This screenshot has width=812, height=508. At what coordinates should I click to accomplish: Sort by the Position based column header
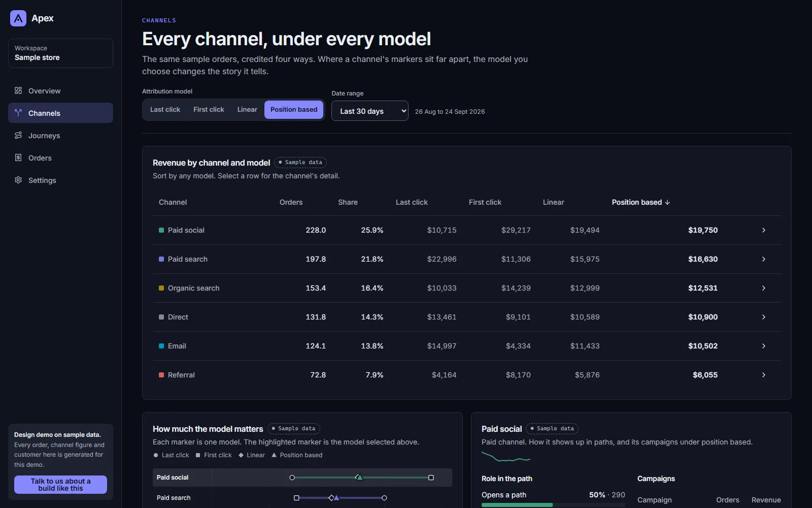click(640, 202)
